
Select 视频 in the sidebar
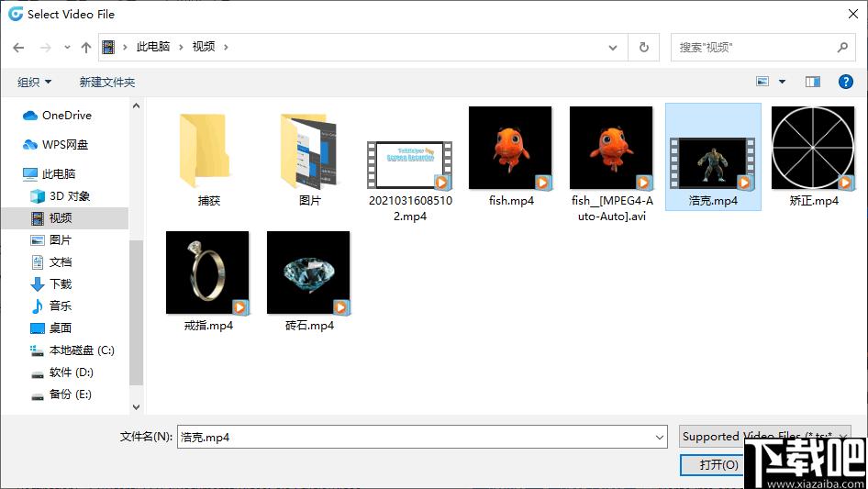coord(65,218)
